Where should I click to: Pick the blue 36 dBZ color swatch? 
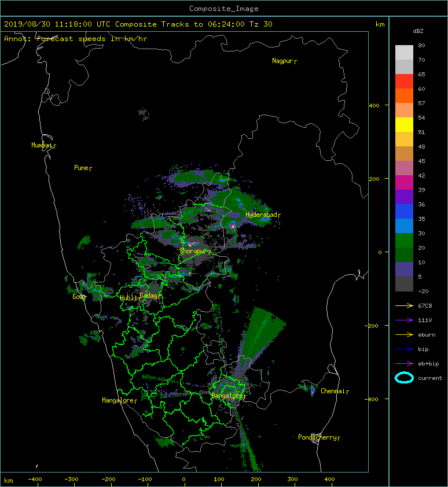(404, 211)
